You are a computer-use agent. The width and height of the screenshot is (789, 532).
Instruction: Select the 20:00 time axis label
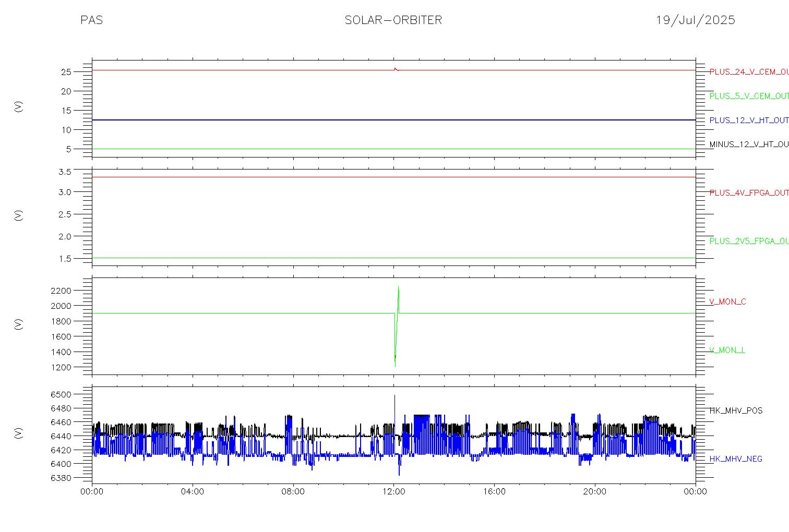tap(595, 492)
